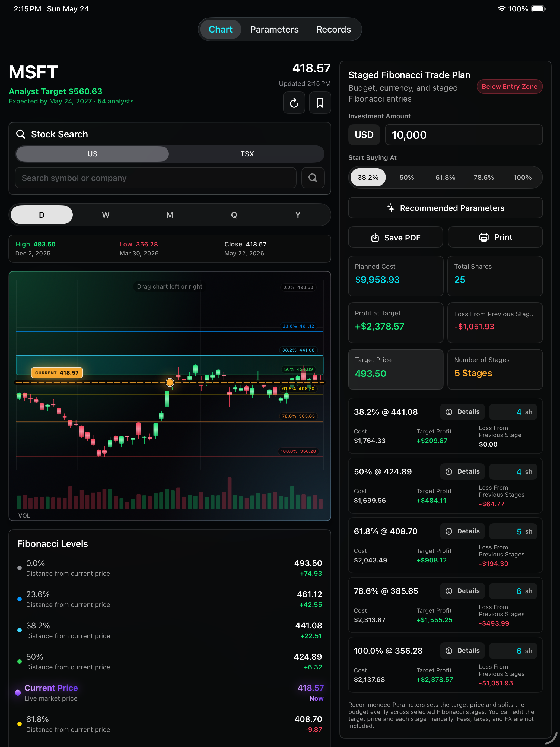
Task: Edit shares field of 78.6% stage
Action: (x=513, y=591)
